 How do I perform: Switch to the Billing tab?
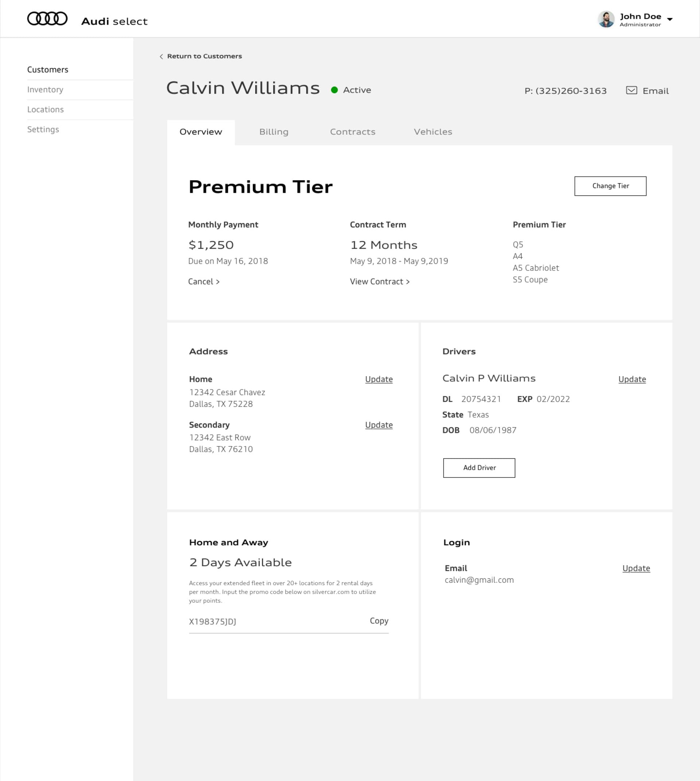pyautogui.click(x=273, y=132)
